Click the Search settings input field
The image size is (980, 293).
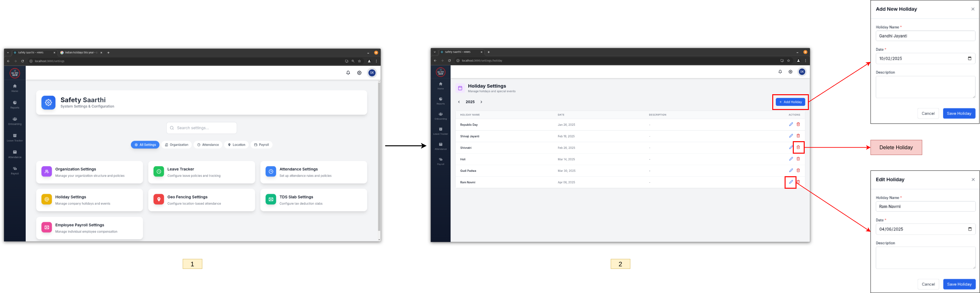coord(202,128)
